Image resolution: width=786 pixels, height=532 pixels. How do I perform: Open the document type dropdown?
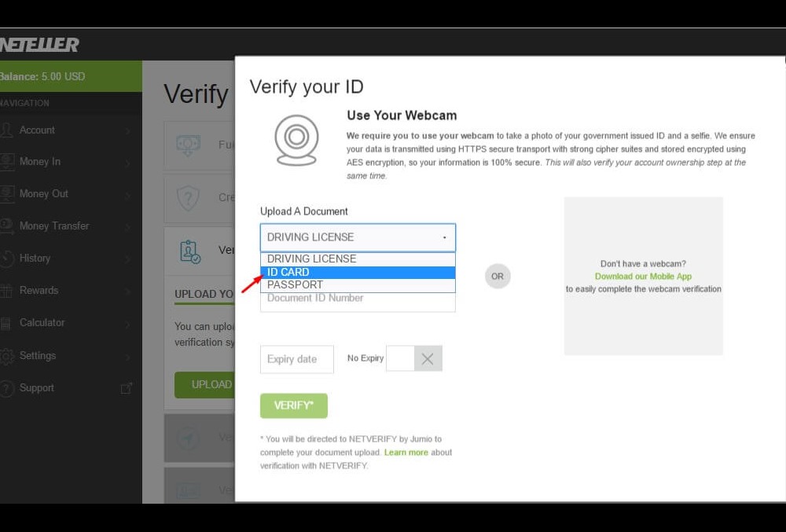[x=358, y=237]
